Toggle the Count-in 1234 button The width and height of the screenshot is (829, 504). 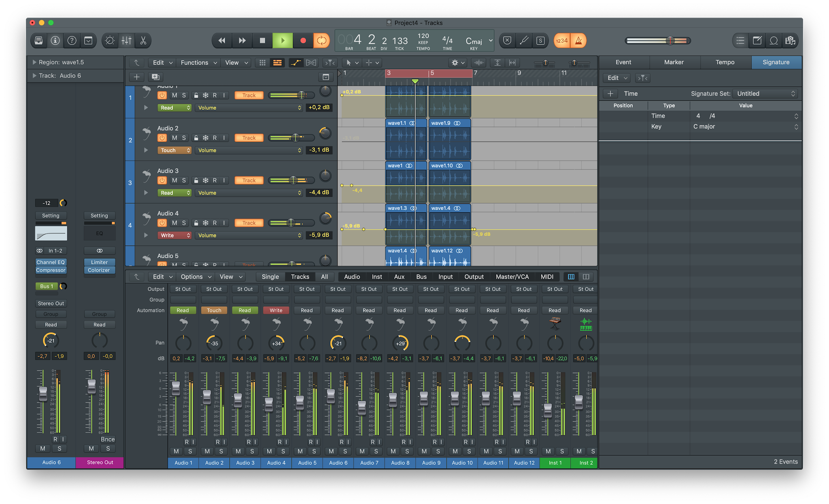562,40
